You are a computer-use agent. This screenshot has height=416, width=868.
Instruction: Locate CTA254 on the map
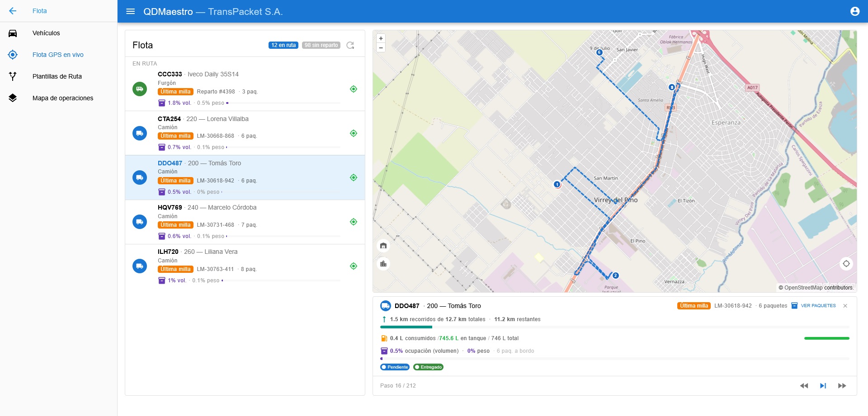[x=354, y=133]
